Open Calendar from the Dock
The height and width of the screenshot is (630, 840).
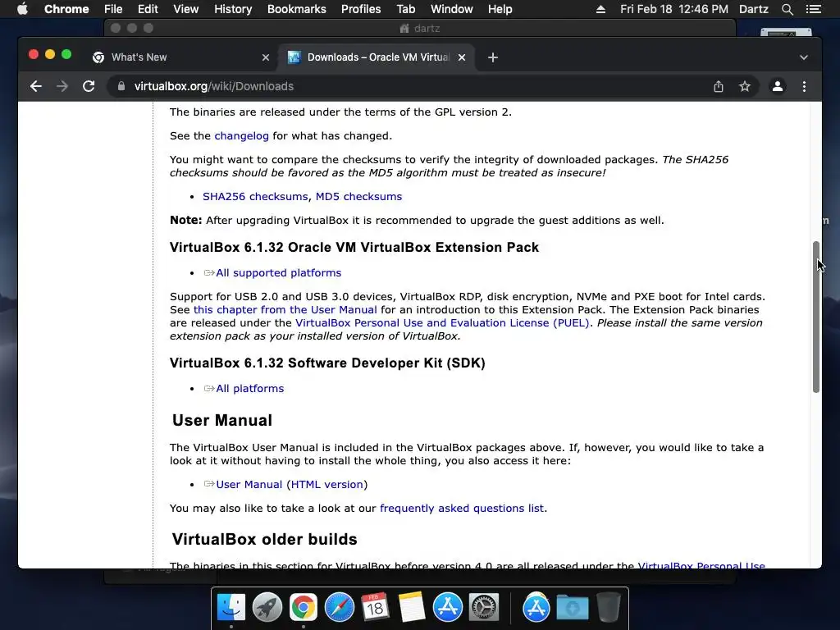coord(375,608)
